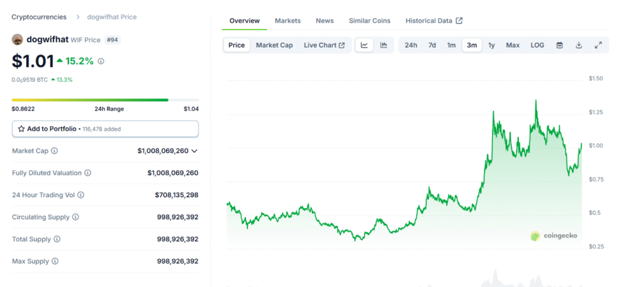Open the Max Supply info icon

tap(55, 261)
